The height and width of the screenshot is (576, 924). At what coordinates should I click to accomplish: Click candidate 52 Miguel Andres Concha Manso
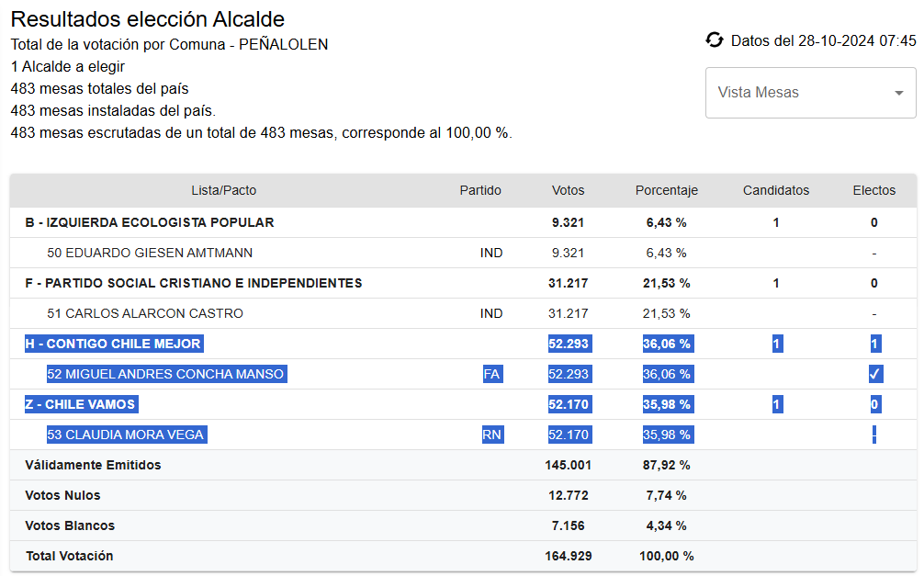(165, 374)
